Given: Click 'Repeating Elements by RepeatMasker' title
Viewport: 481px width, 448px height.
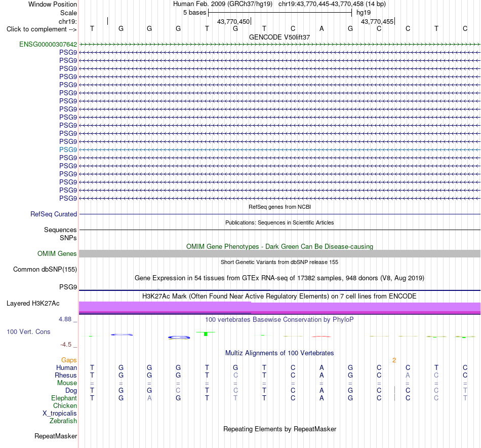Looking at the screenshot, I should pyautogui.click(x=280, y=429).
